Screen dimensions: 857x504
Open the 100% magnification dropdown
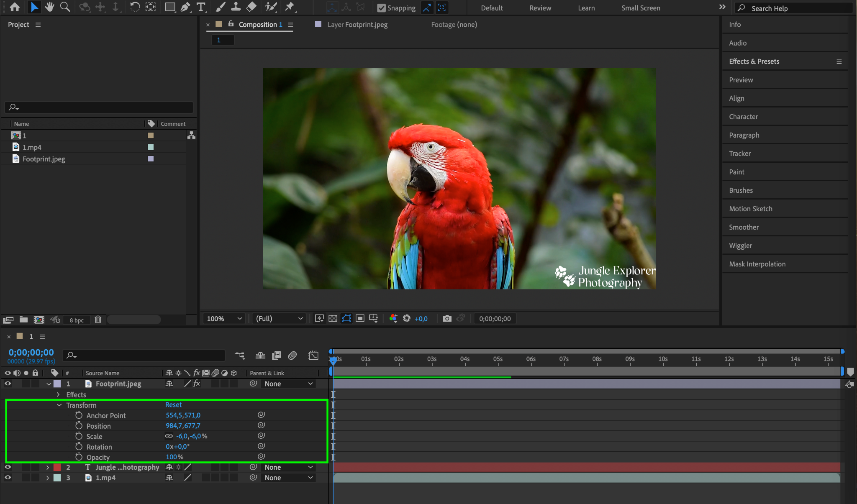click(x=224, y=319)
